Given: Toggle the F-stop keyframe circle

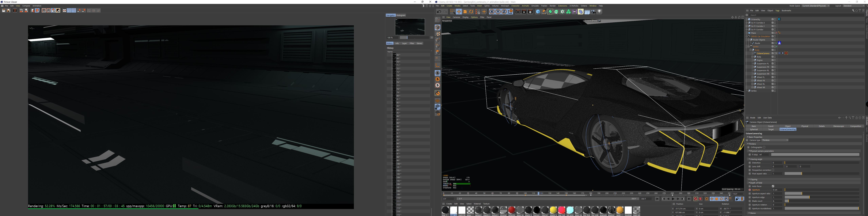Looking at the screenshot, I should (750, 155).
